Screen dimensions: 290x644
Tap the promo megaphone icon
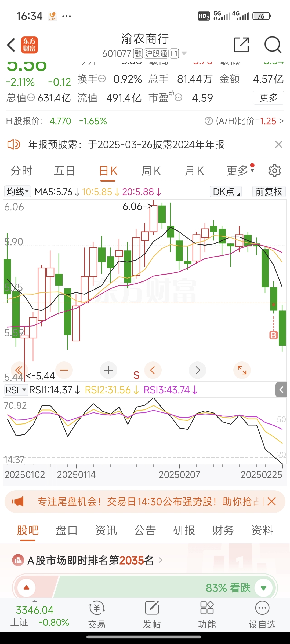(x=18, y=501)
